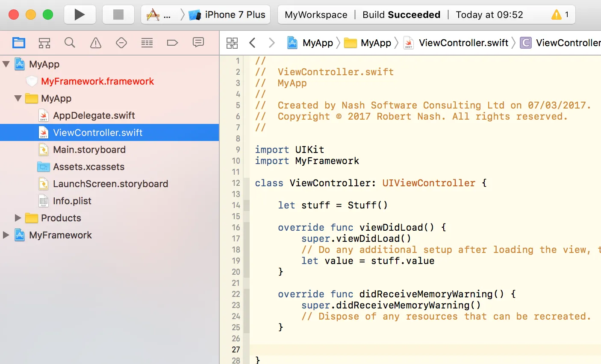Click the 'super.didReceiveMemoryWarning()' call
The image size is (601, 364).
[x=391, y=305]
